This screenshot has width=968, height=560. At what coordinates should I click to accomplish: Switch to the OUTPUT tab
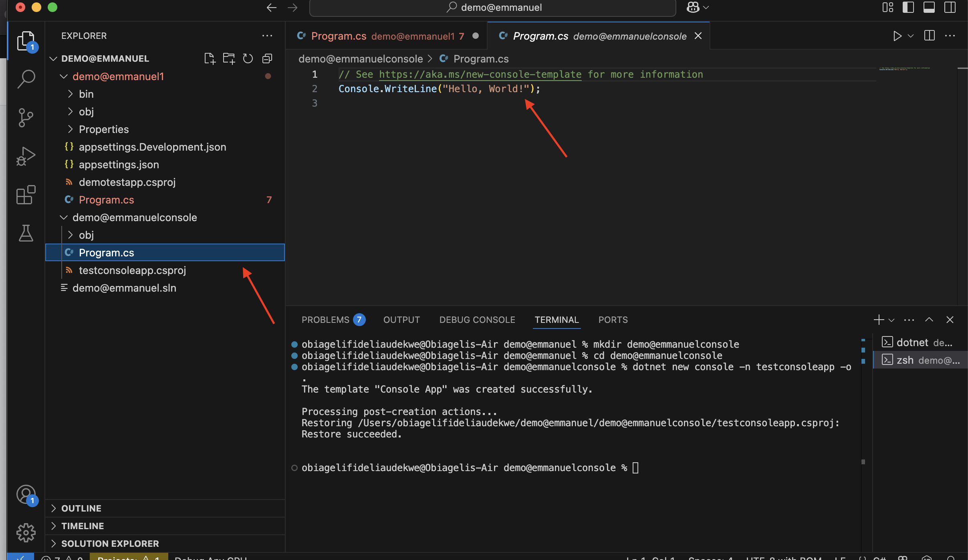401,320
